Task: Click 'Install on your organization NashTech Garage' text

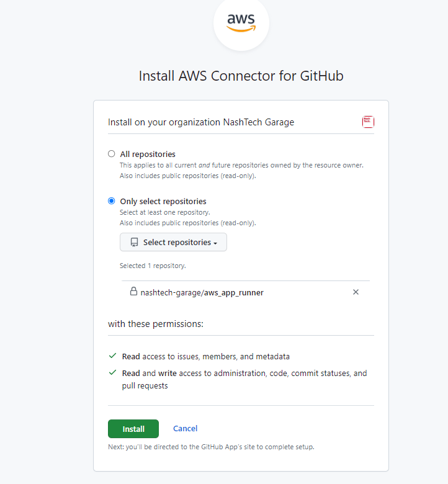Action: click(x=201, y=122)
